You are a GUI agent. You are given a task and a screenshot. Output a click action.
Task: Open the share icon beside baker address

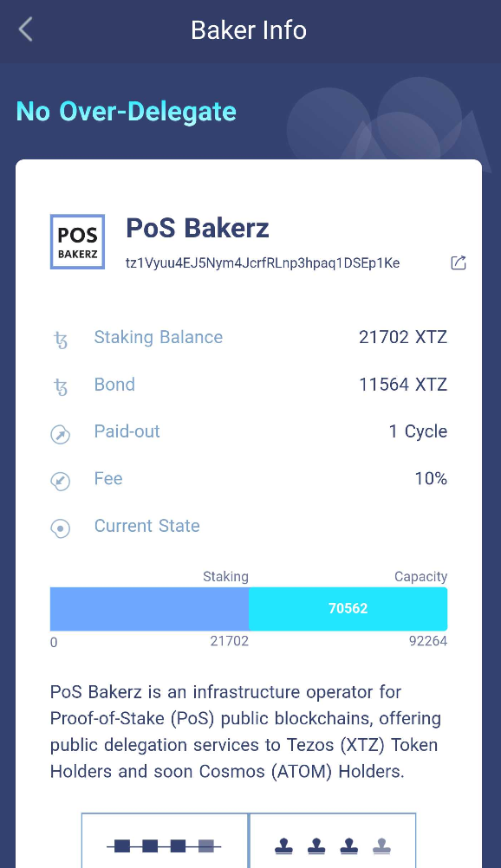(x=459, y=262)
